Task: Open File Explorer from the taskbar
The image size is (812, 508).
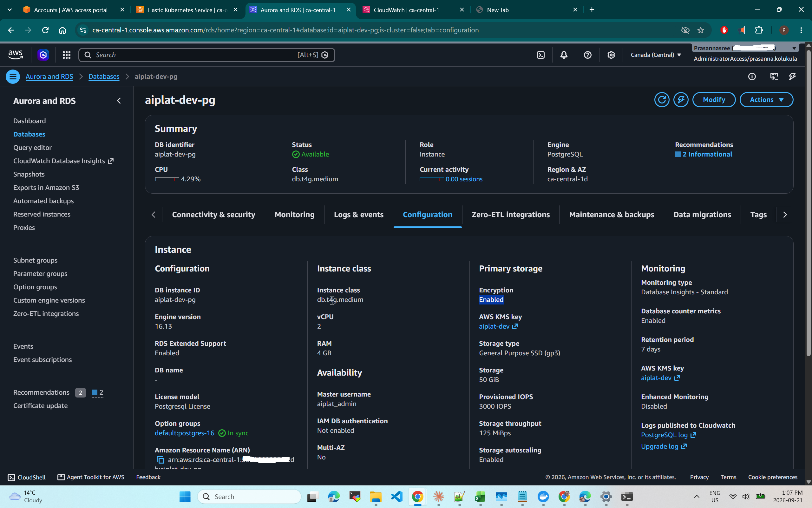Action: coord(376,497)
